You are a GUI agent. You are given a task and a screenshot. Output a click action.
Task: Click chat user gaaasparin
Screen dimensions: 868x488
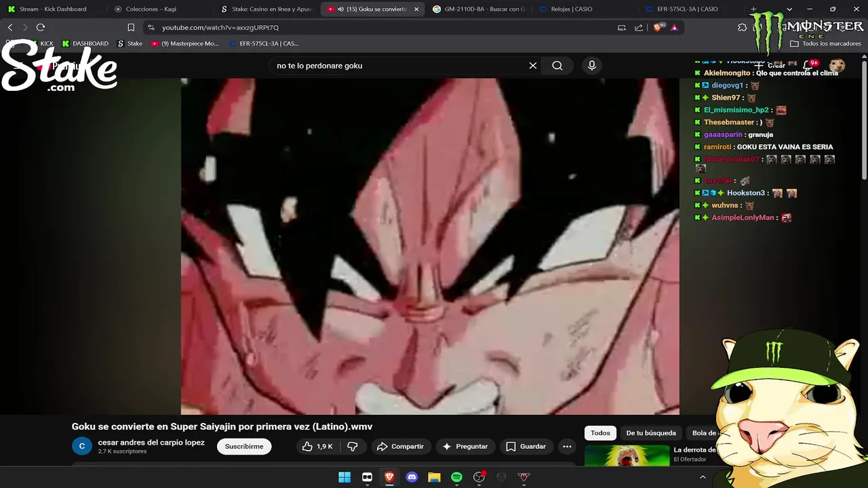tap(723, 135)
